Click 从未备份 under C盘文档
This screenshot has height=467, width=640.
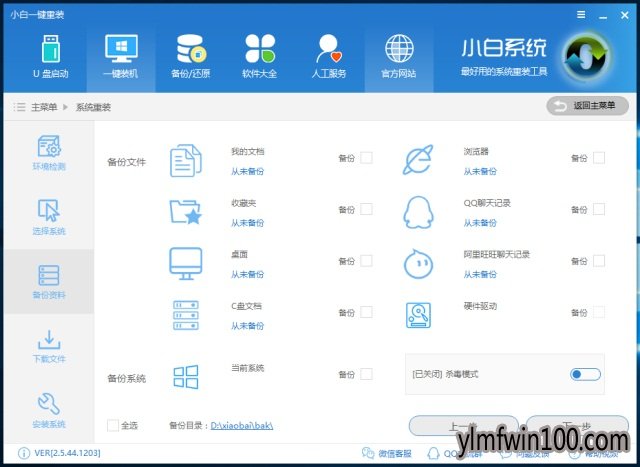[247, 326]
